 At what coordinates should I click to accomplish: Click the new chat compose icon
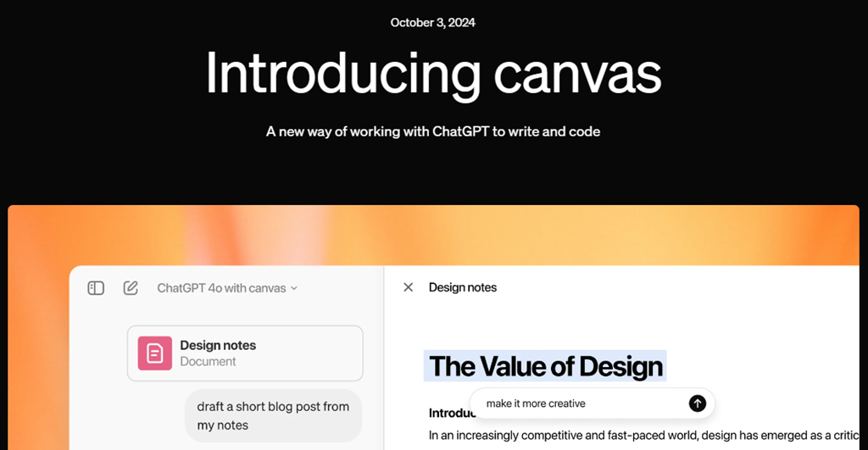click(x=131, y=288)
